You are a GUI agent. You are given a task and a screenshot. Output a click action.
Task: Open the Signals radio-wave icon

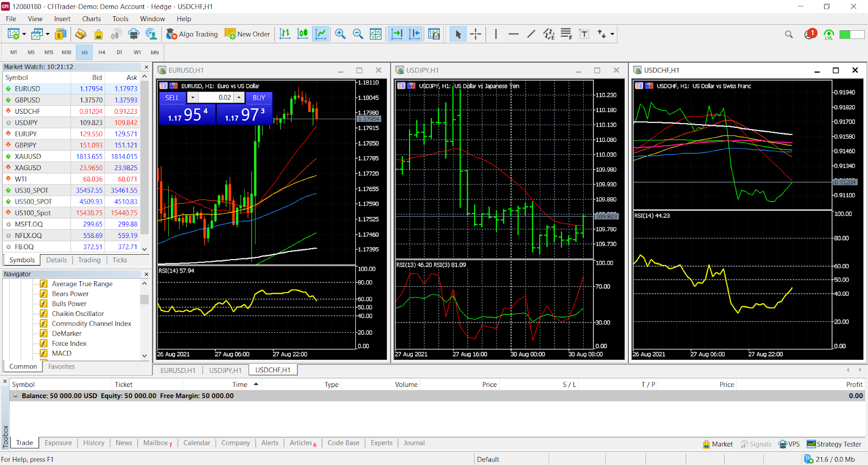coord(116,34)
